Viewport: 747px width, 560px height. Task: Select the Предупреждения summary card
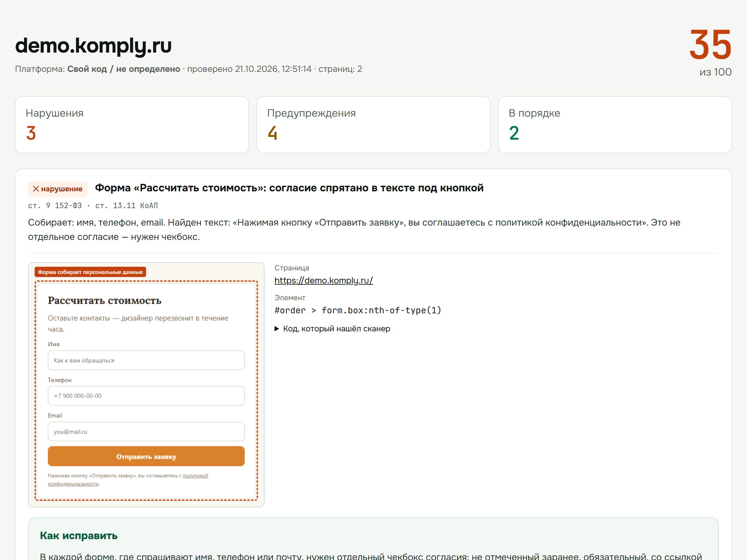(x=373, y=125)
